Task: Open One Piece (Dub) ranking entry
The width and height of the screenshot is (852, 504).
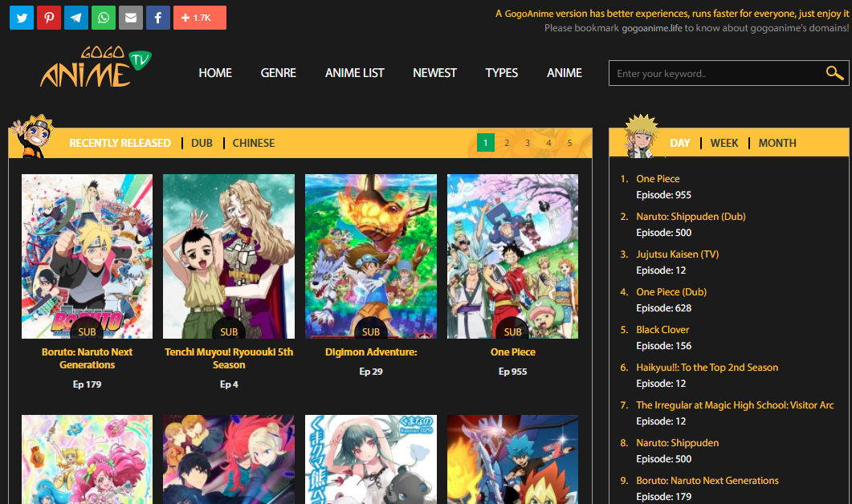Action: click(x=671, y=291)
